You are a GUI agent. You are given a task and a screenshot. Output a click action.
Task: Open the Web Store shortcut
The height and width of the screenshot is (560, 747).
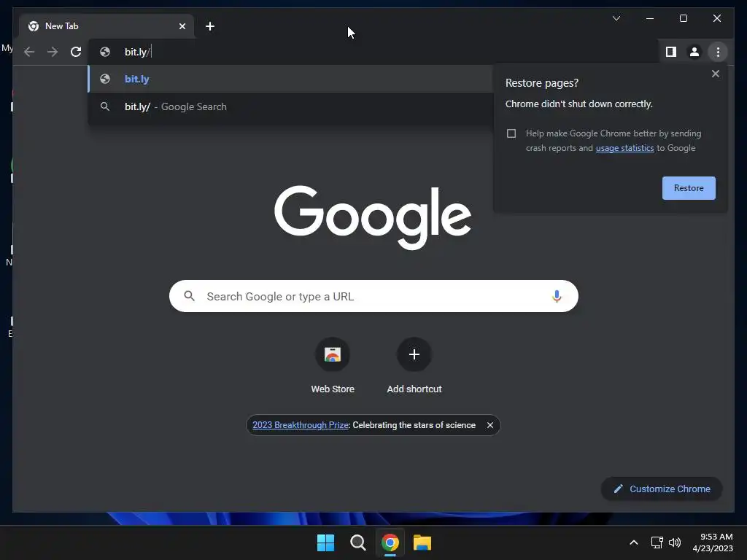click(333, 366)
